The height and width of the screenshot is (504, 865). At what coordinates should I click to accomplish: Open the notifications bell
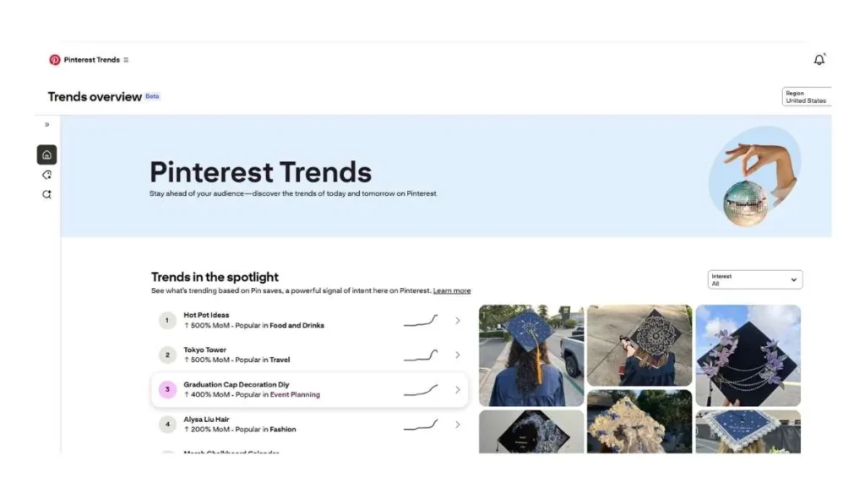(x=819, y=60)
